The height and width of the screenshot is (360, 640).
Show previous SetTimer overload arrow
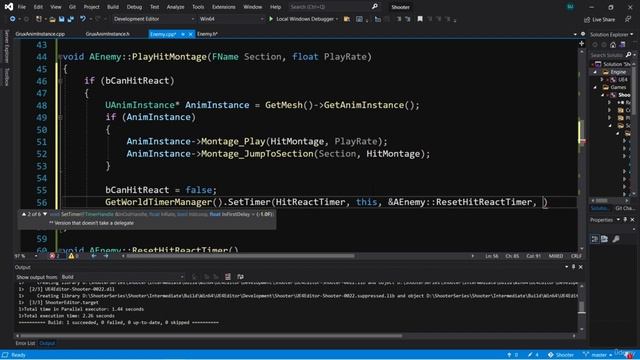point(24,214)
